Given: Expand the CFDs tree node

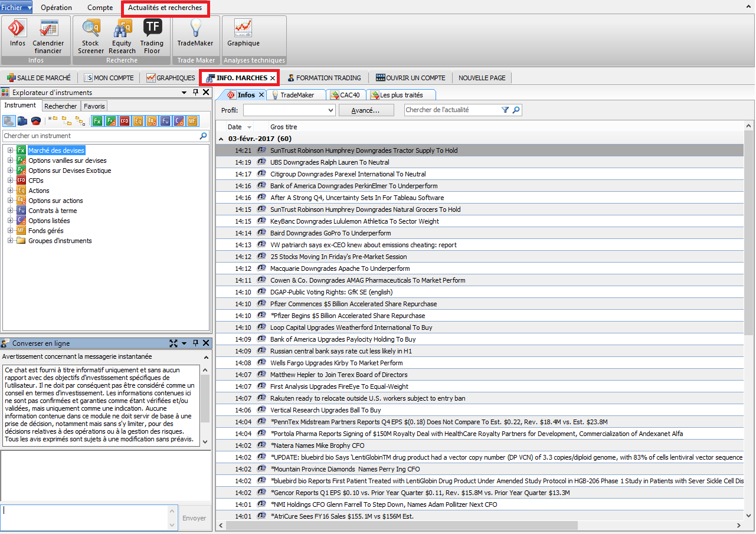Looking at the screenshot, I should pos(10,181).
